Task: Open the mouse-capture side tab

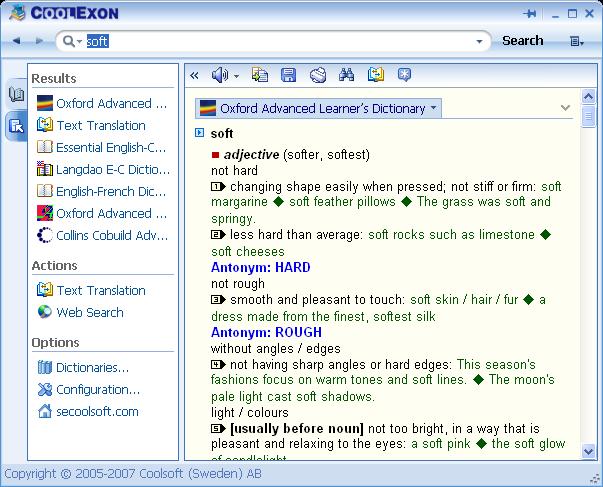Action: click(16, 125)
